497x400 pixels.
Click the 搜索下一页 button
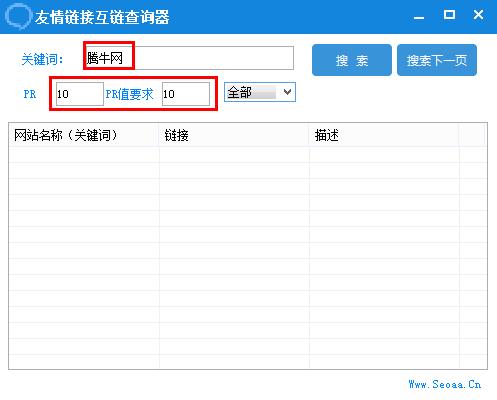pos(437,60)
